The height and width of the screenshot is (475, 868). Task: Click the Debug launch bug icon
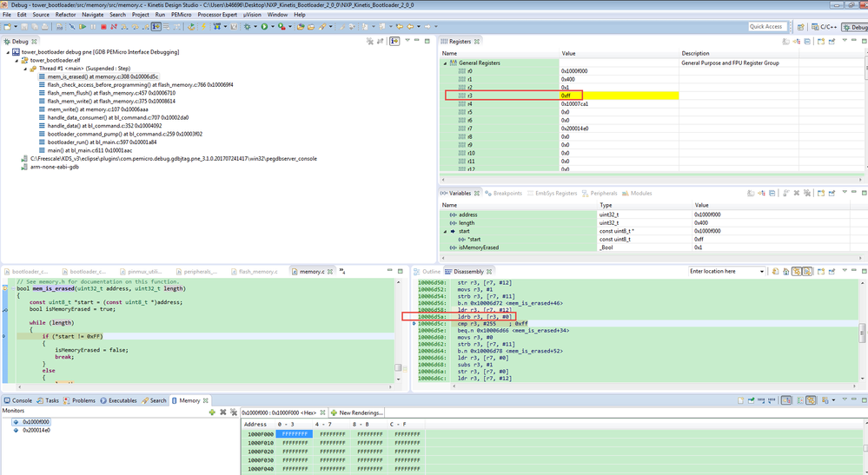coord(247,27)
